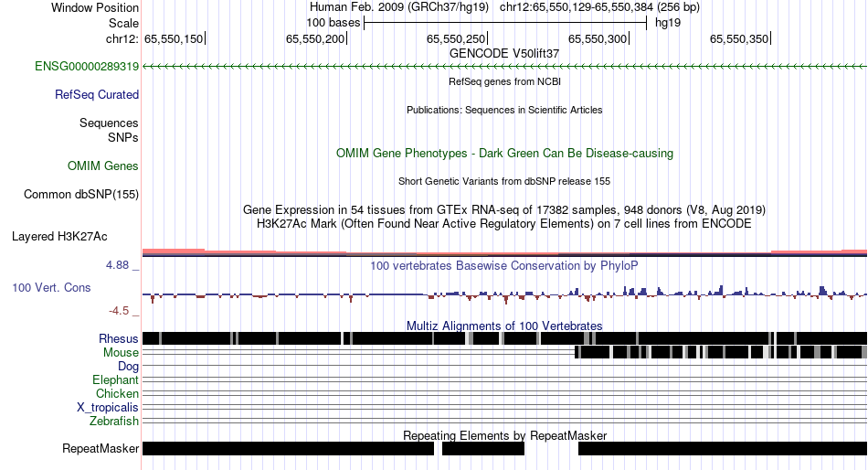This screenshot has height=470, width=868.
Task: Click the RefSeq genes from NCBI title
Action: coord(504,81)
